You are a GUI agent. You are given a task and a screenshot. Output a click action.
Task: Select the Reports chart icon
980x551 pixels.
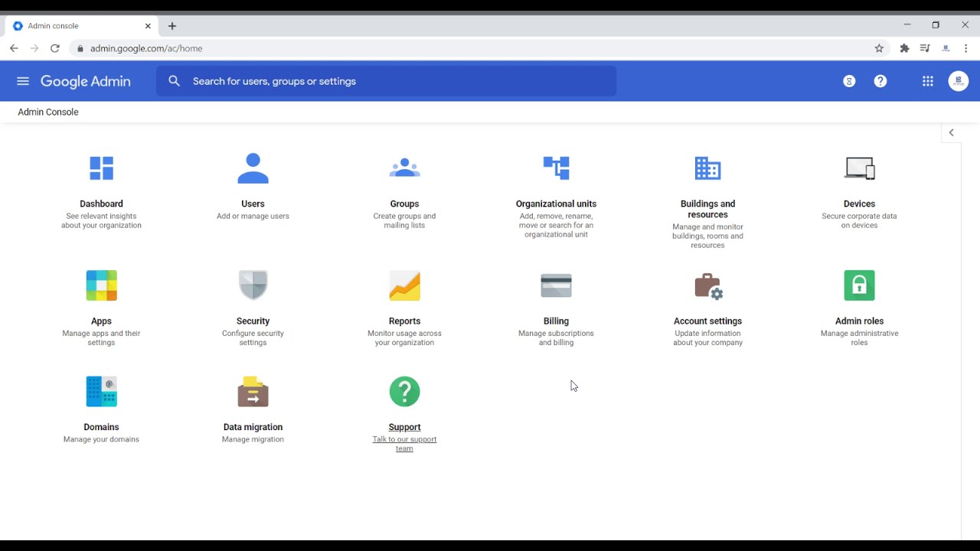404,285
